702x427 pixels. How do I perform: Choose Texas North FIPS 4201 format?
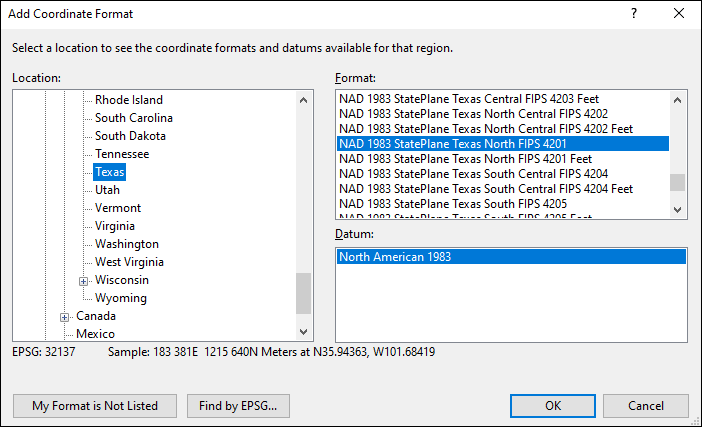point(503,144)
